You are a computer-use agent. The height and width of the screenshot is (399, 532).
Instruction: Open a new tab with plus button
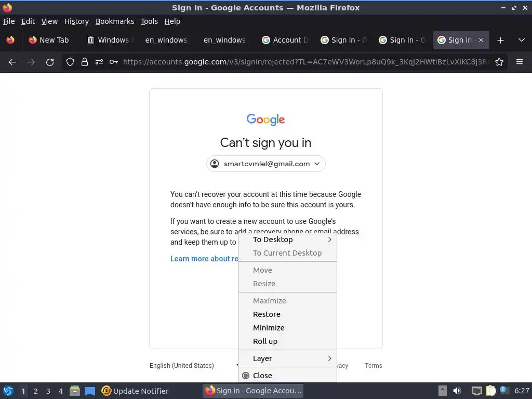pos(500,41)
